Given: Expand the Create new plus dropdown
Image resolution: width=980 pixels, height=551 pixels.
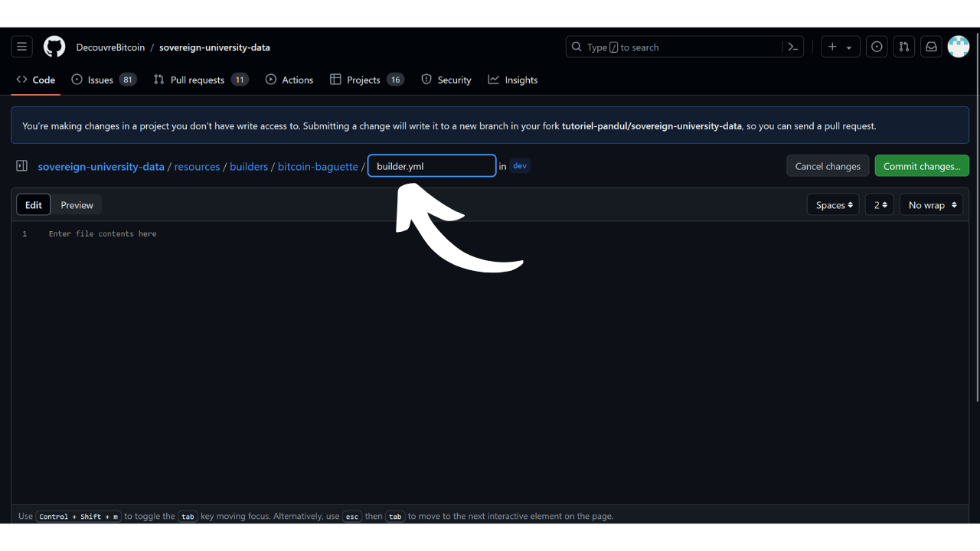Looking at the screenshot, I should [840, 47].
